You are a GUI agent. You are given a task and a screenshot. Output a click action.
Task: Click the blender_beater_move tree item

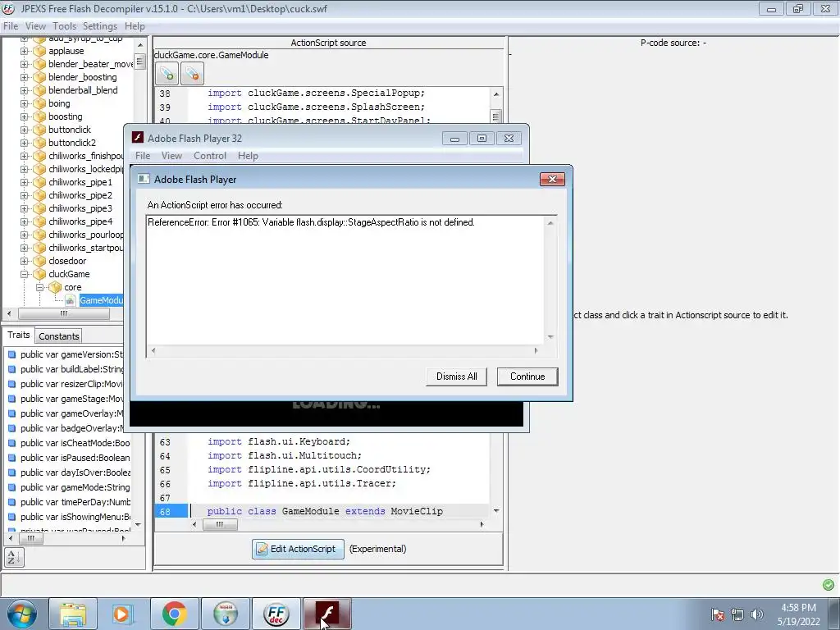coord(90,64)
